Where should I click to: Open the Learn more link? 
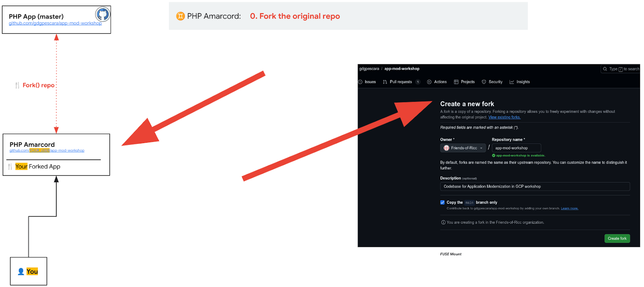pyautogui.click(x=569, y=208)
